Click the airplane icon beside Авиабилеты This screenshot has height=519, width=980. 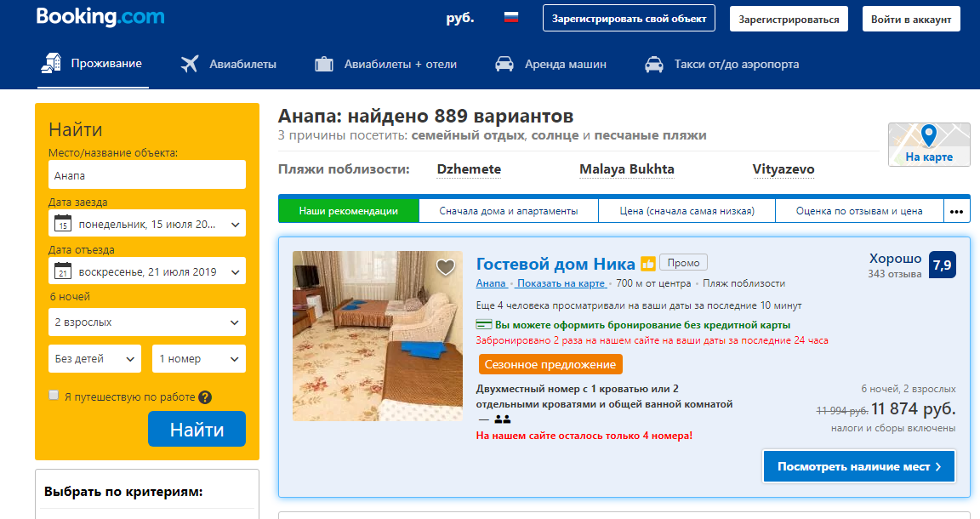click(x=190, y=64)
